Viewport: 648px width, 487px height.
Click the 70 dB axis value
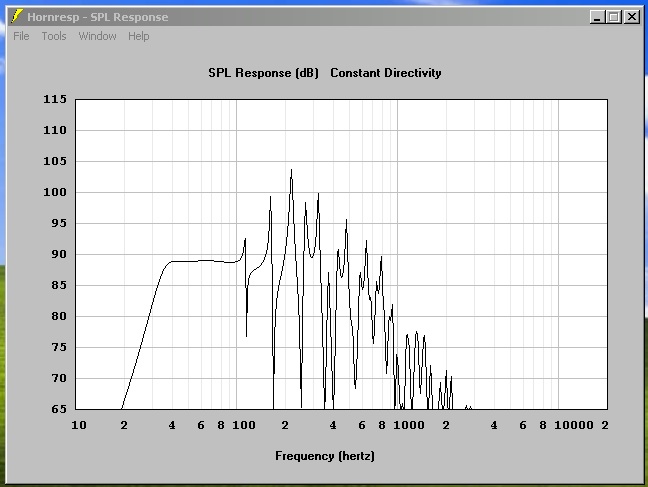point(59,378)
